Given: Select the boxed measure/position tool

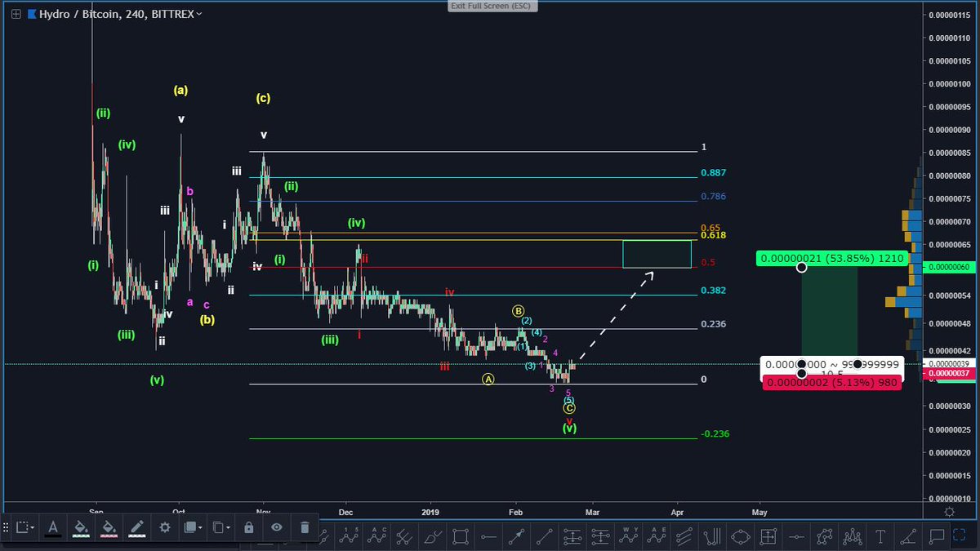Looking at the screenshot, I should (768, 536).
